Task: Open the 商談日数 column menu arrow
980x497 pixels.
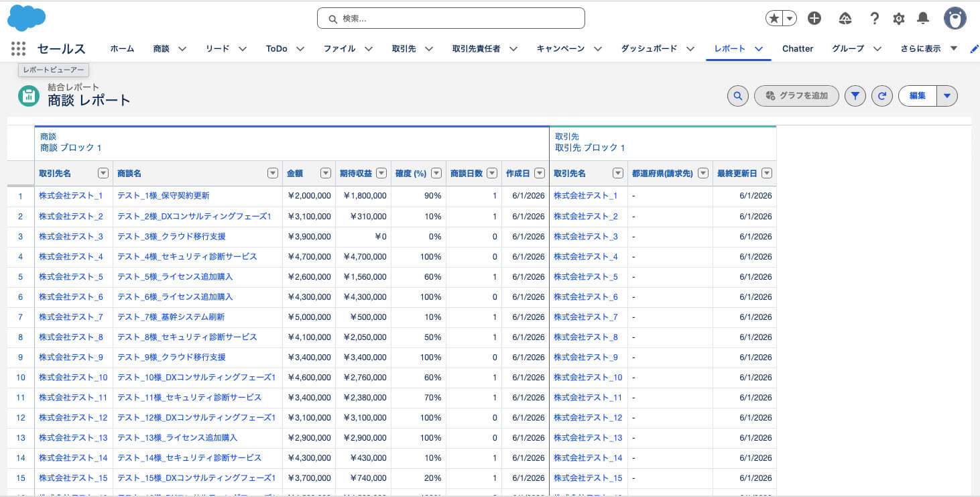Action: coord(492,173)
